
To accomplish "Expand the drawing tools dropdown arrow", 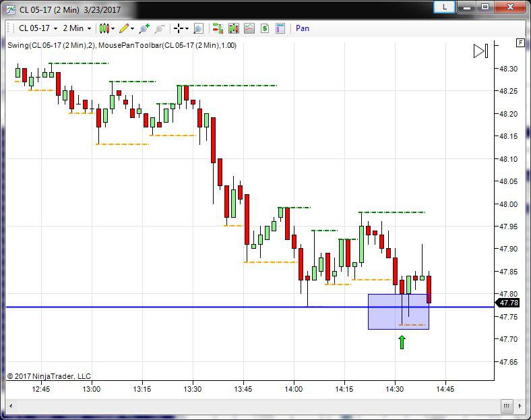I will tap(132, 28).
